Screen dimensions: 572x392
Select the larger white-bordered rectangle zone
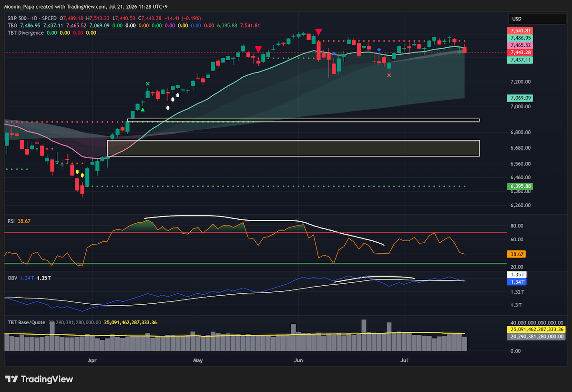(293, 148)
